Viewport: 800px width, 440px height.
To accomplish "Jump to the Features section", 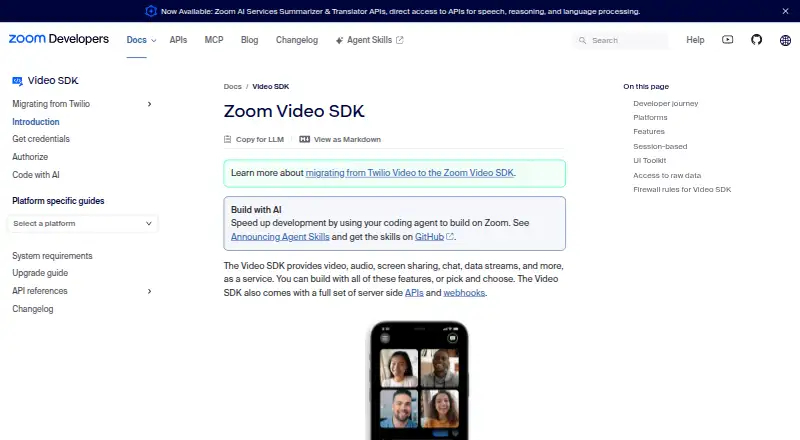I will (x=648, y=132).
